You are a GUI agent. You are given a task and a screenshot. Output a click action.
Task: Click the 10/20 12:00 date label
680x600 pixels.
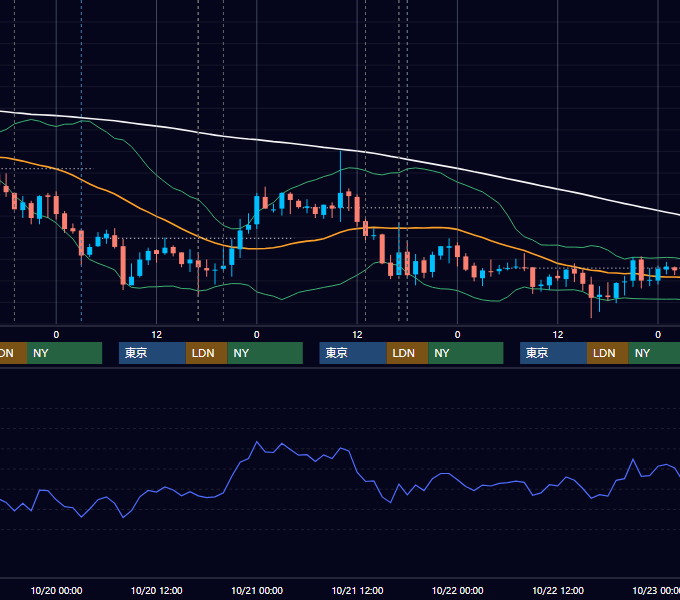157,590
